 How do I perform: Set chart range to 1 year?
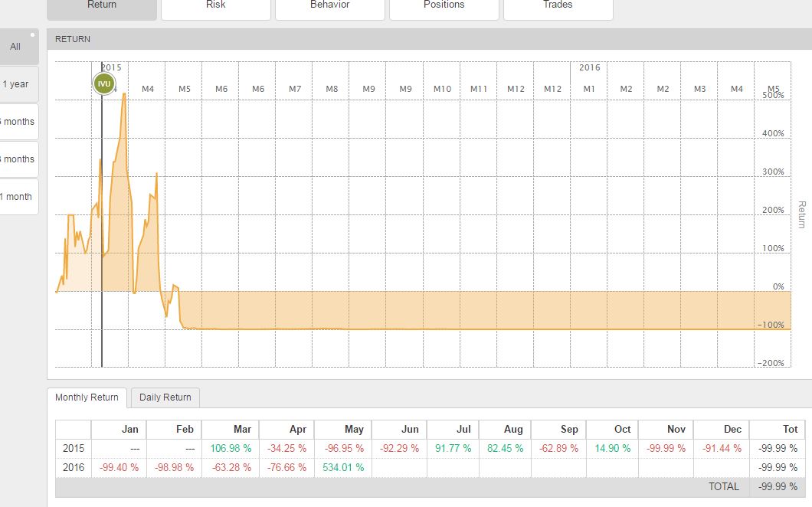(x=16, y=84)
